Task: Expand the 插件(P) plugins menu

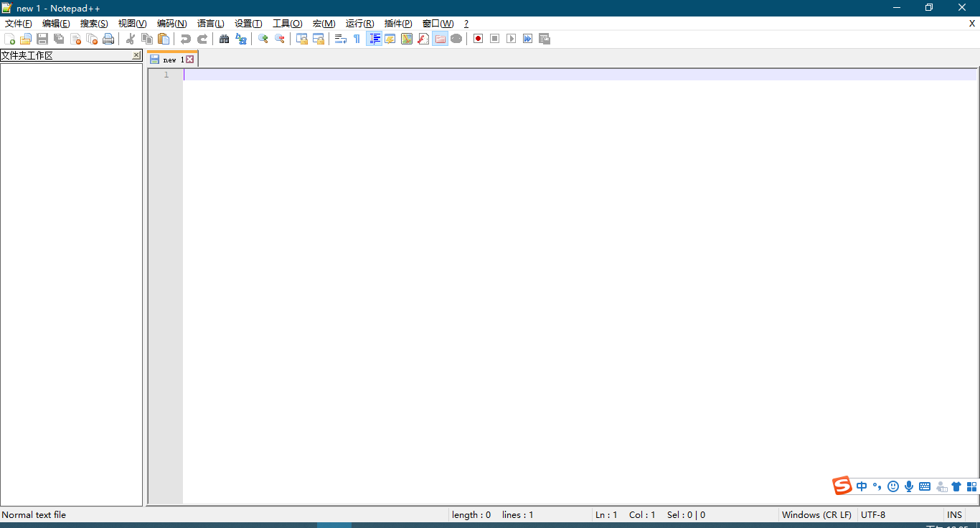Action: pos(398,24)
